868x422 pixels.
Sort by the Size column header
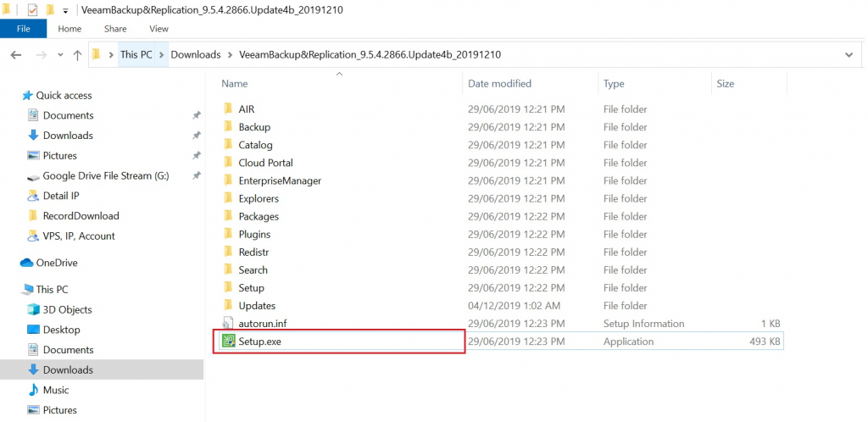pos(726,84)
